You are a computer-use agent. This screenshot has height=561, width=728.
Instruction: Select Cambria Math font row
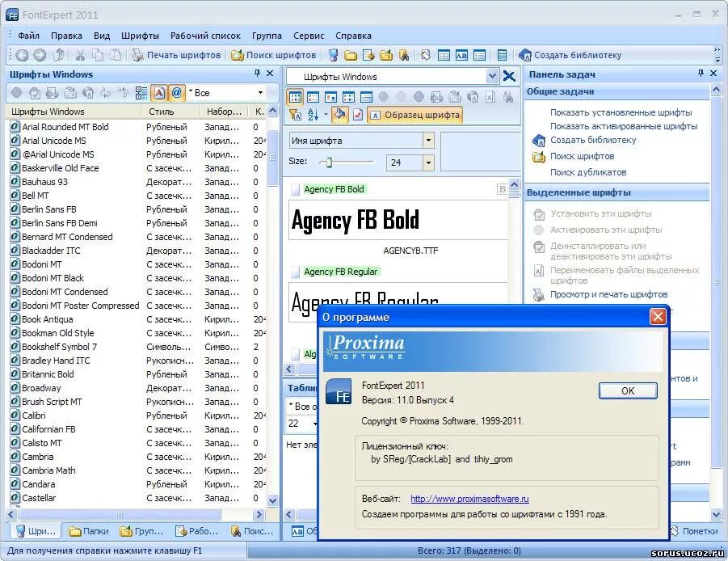click(x=48, y=470)
